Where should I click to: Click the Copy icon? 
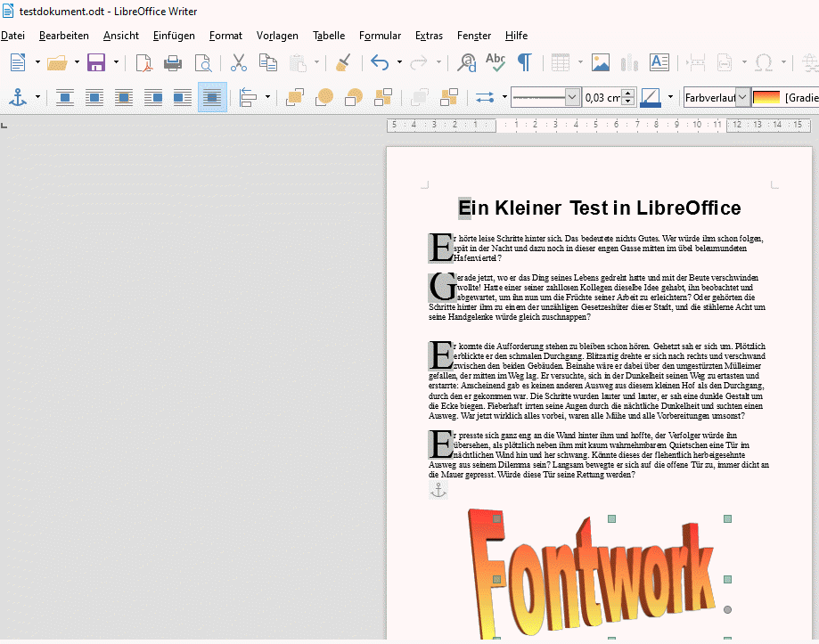pyautogui.click(x=268, y=62)
